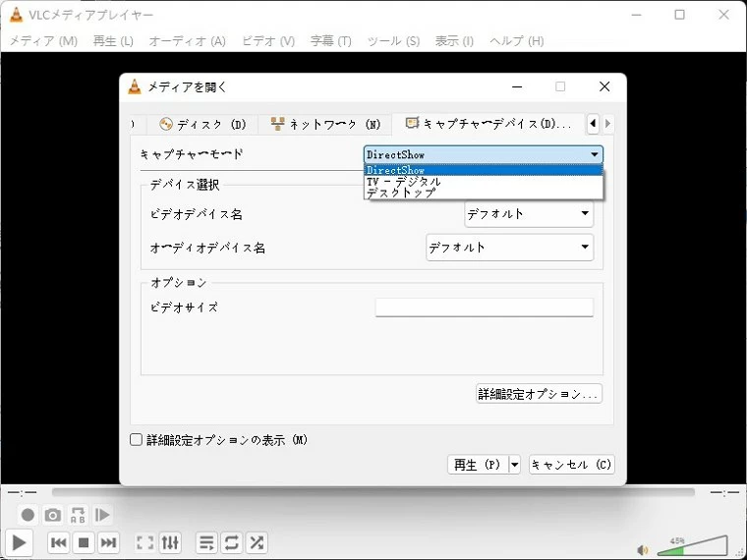Click the tab scroll left arrow
Image resolution: width=747 pixels, height=560 pixels.
[x=593, y=124]
